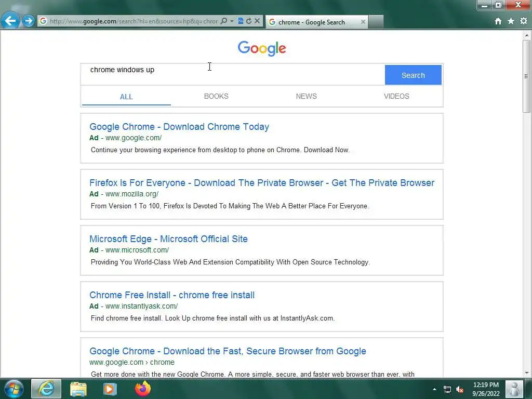This screenshot has width=532, height=399.
Task: Switch to the NEWS tab
Action: tap(306, 96)
